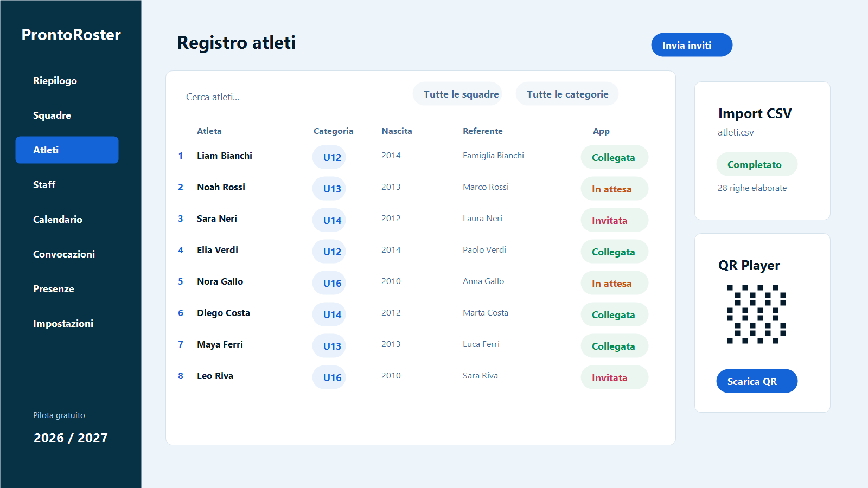
Task: Click the Completato import status badge
Action: [757, 164]
